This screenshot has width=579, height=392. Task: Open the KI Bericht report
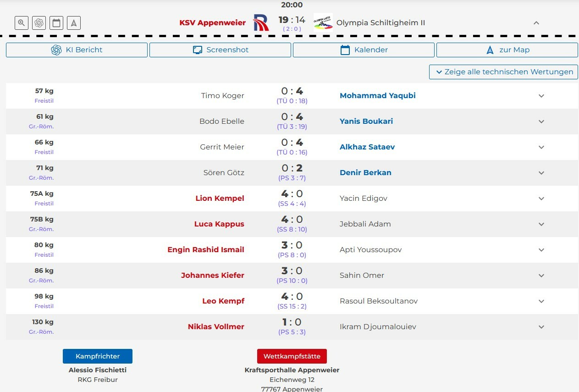point(77,50)
